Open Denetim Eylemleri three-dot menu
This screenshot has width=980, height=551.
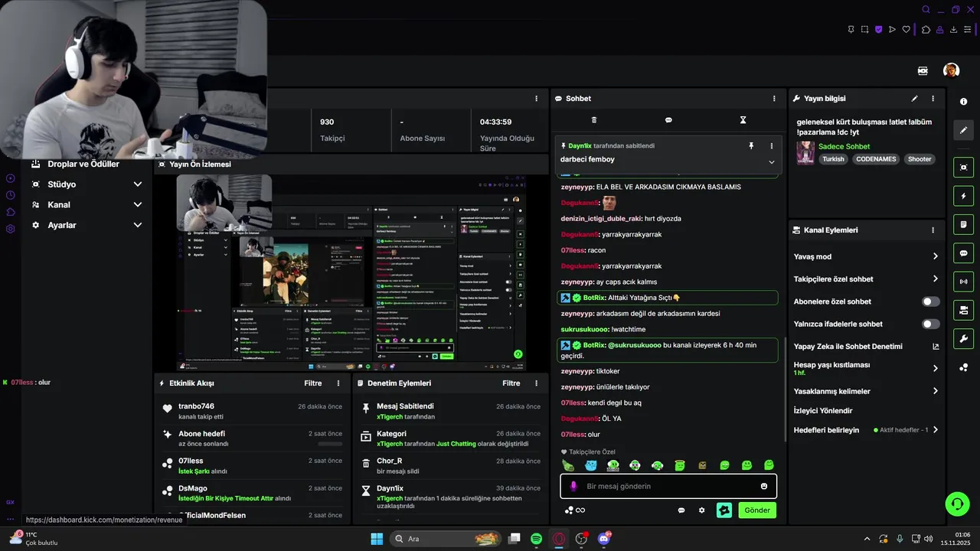537,383
